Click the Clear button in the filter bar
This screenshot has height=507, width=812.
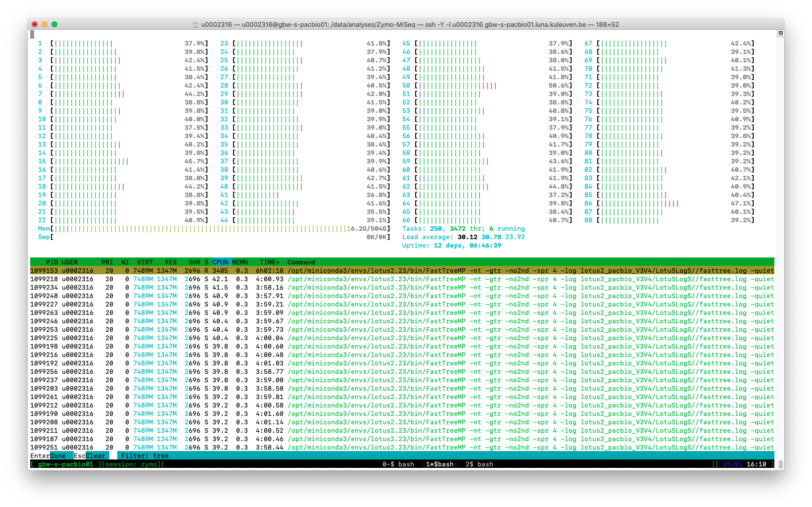pos(96,456)
